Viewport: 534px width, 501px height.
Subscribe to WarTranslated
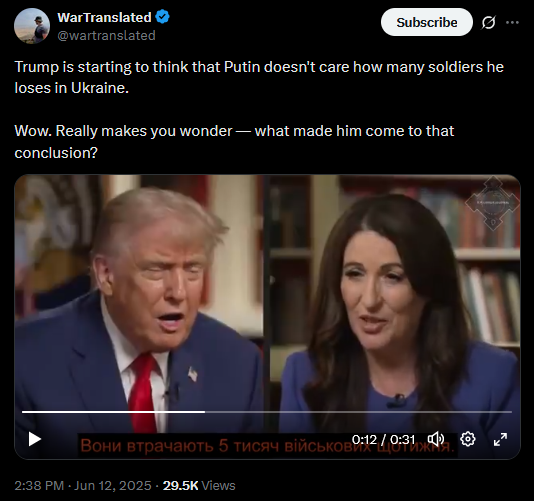[427, 22]
